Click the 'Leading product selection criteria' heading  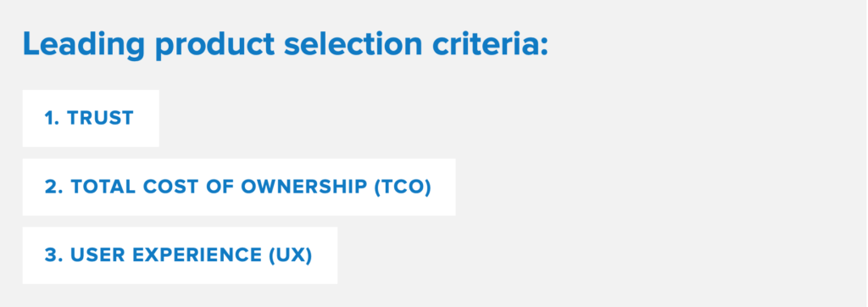[x=285, y=44]
